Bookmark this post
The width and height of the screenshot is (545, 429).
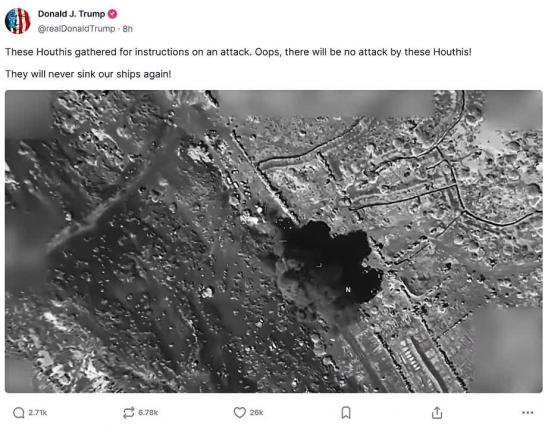click(x=346, y=413)
